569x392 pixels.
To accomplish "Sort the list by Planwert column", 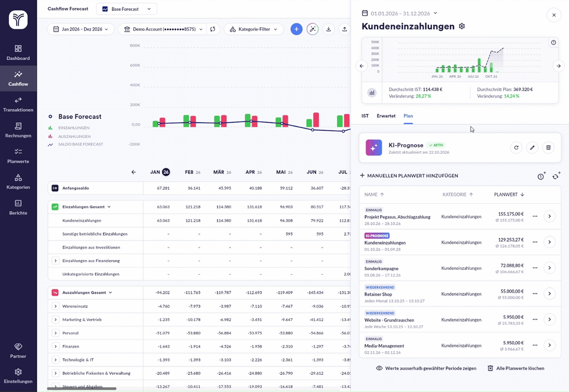I will click(509, 194).
